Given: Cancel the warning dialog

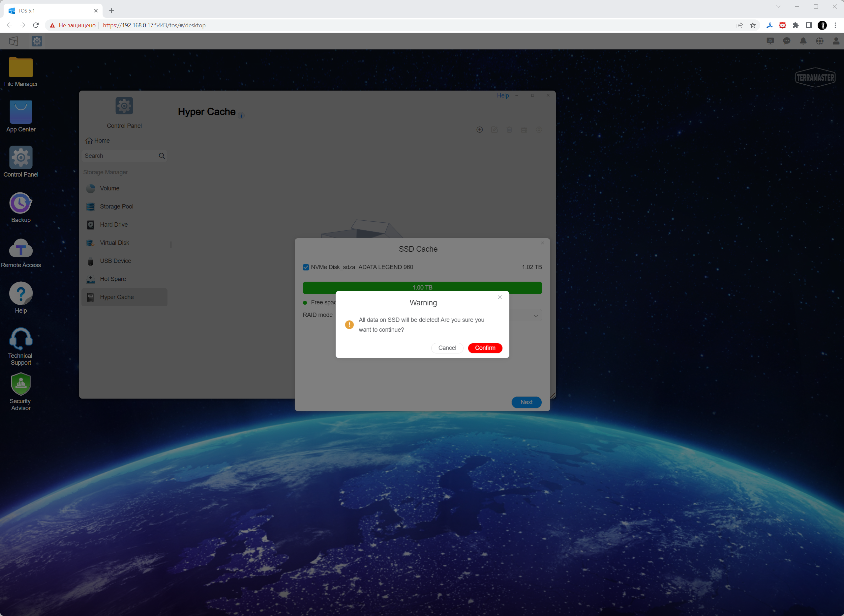Looking at the screenshot, I should (447, 348).
